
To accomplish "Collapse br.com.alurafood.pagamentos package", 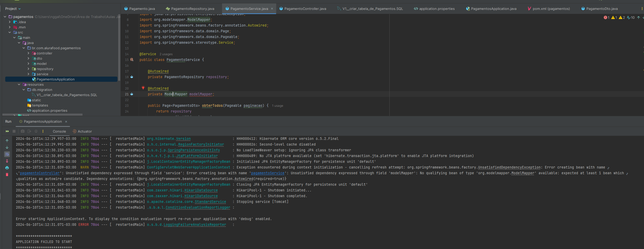I will 24,48.
